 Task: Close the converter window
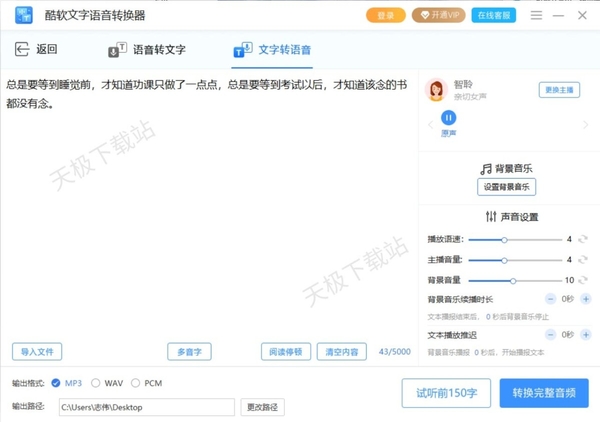[582, 15]
